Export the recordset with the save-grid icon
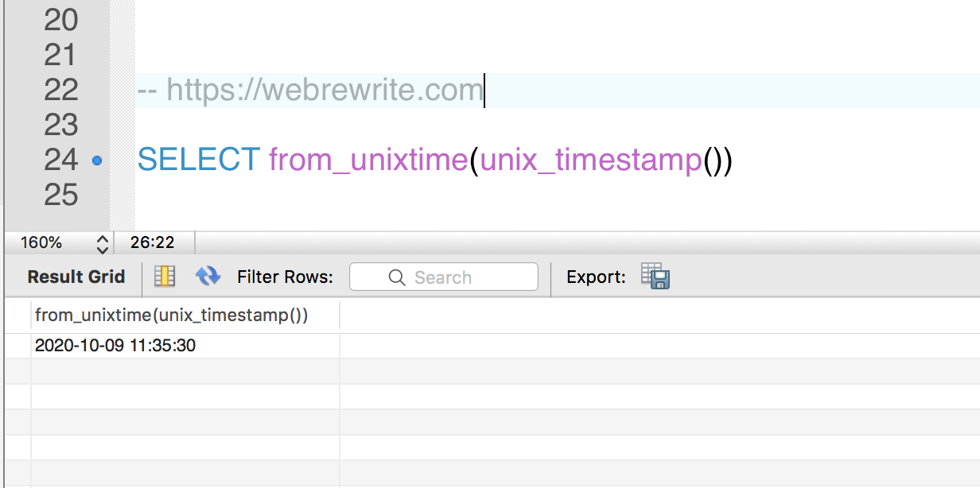This screenshot has height=488, width=980. pyautogui.click(x=656, y=276)
